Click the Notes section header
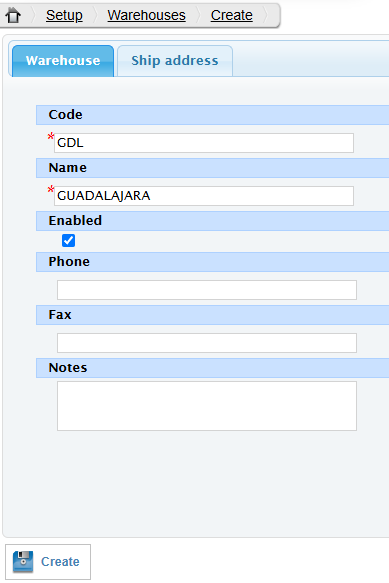Screen dimensions: 389x583 (212, 368)
